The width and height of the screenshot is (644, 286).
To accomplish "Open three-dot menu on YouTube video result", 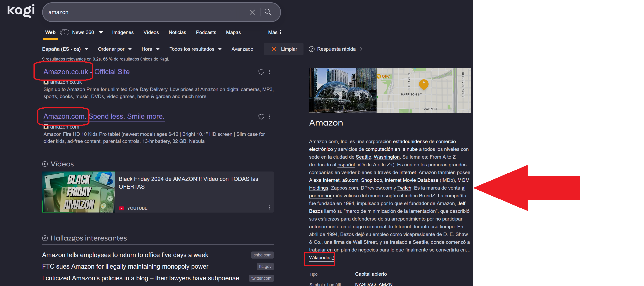I will tap(270, 207).
